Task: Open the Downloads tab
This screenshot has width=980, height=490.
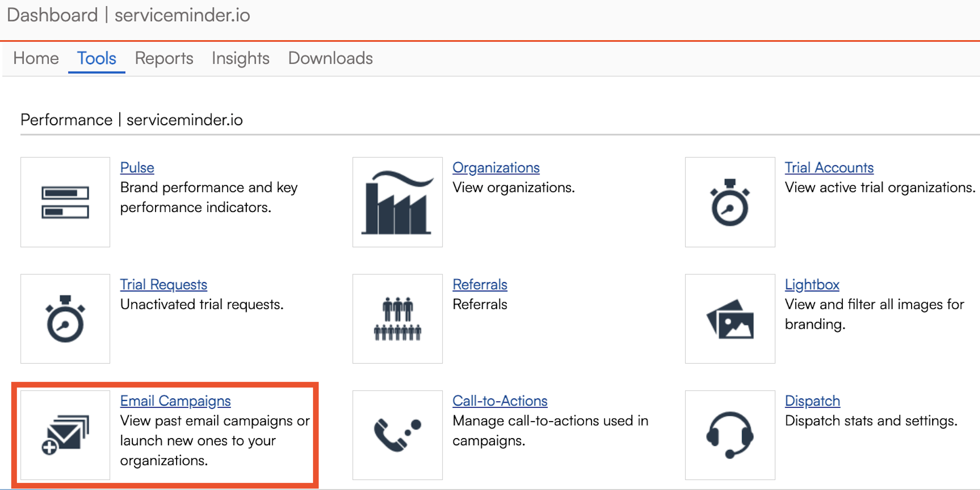Action: (x=330, y=59)
